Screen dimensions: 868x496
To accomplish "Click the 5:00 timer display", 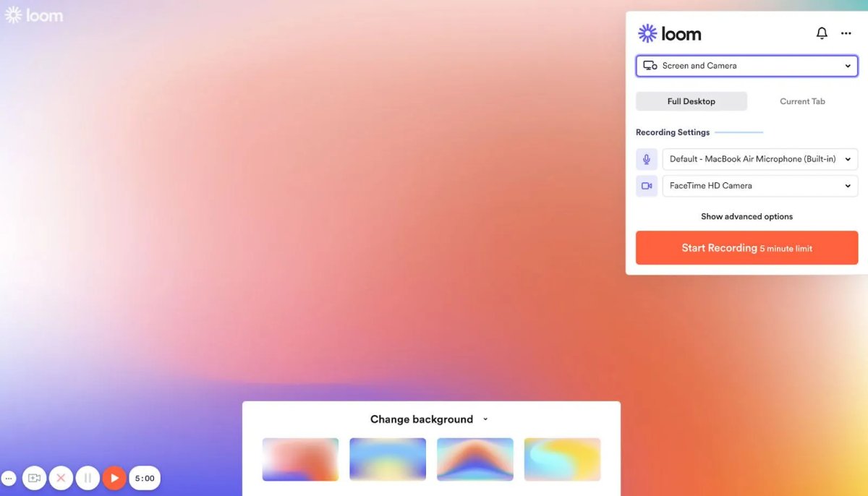I will pos(145,478).
